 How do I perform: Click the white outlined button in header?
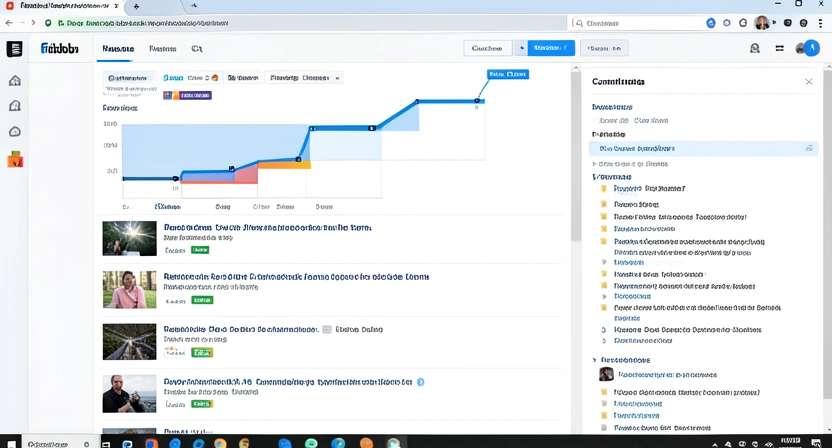pyautogui.click(x=488, y=48)
